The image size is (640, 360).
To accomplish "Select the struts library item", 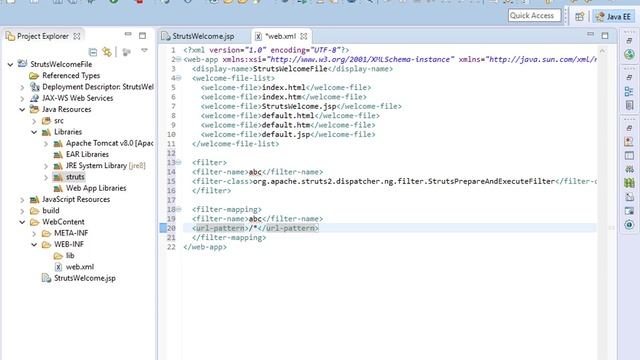I will tap(75, 177).
